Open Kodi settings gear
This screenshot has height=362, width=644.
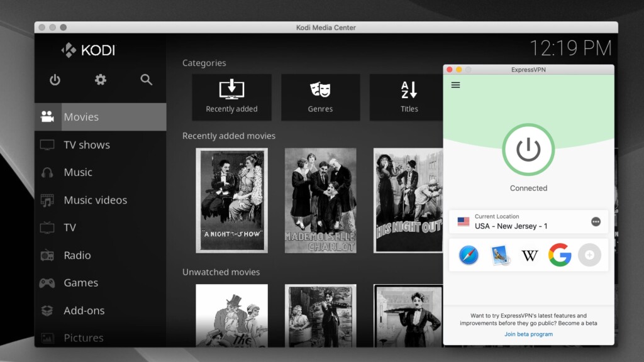tap(101, 80)
